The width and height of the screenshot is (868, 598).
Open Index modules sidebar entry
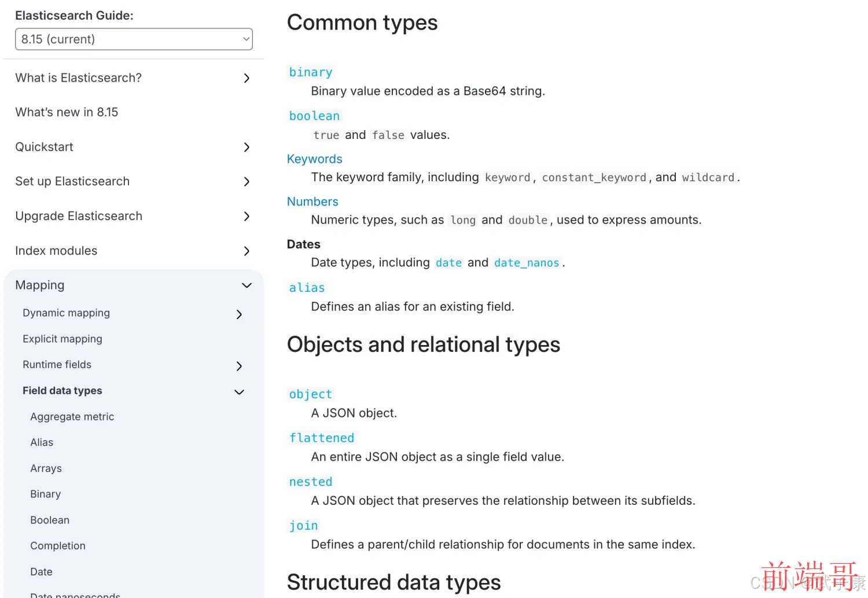(56, 251)
